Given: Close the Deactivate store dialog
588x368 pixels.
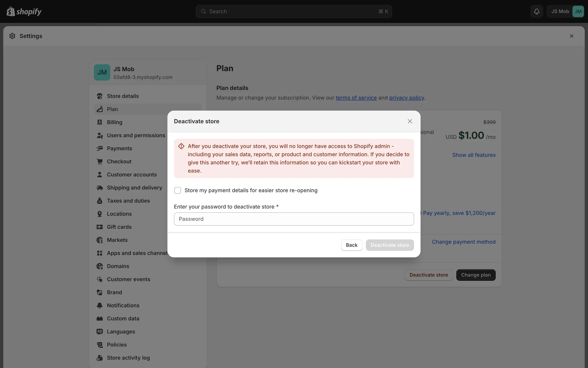Looking at the screenshot, I should coord(410,121).
